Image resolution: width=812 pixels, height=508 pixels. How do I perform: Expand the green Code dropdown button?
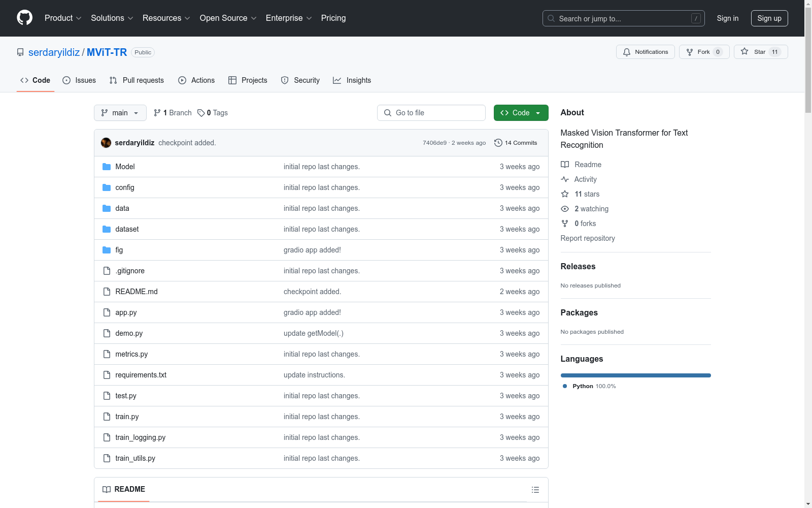click(x=521, y=113)
